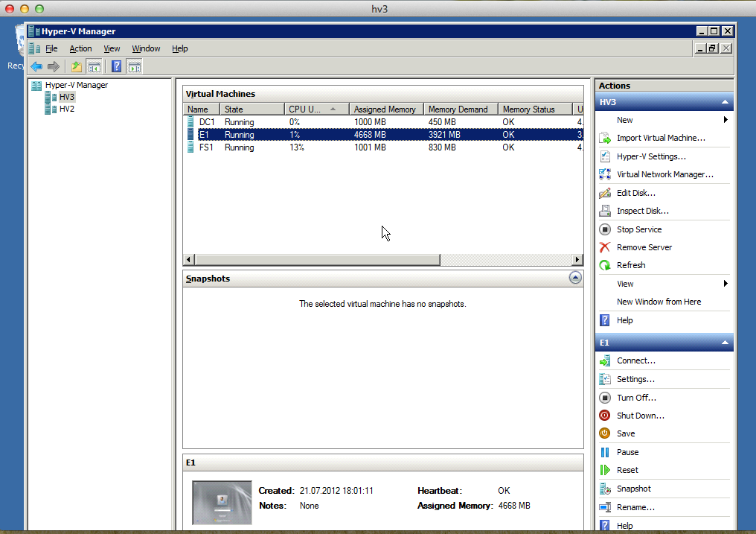Click the scroll right arrow in VM list
The height and width of the screenshot is (534, 756).
tap(577, 259)
